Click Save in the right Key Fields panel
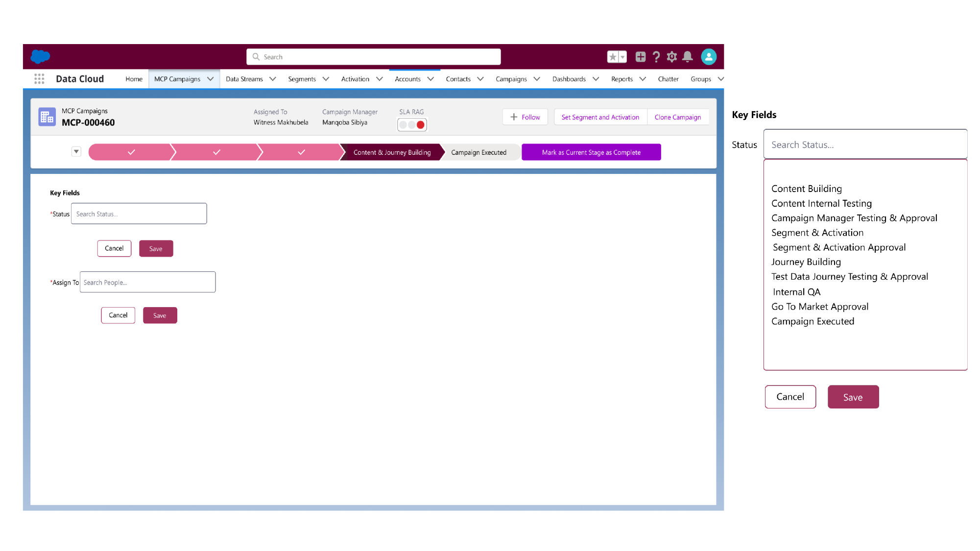Image resolution: width=980 pixels, height=551 pixels. pyautogui.click(x=853, y=397)
